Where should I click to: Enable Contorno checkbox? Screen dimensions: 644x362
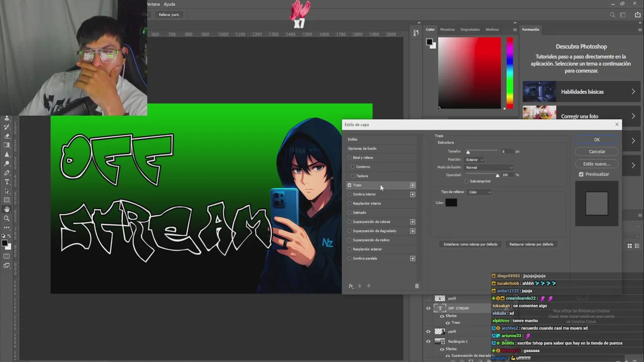point(353,167)
